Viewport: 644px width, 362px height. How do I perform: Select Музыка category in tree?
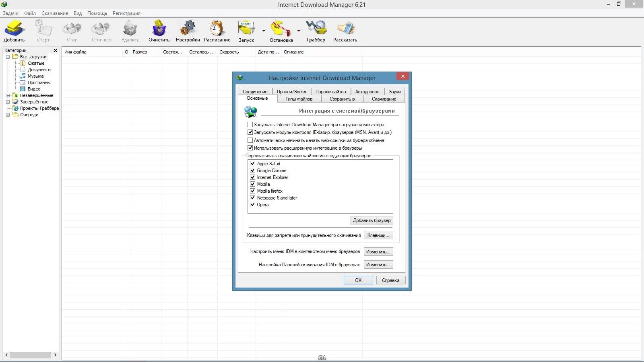coord(35,76)
